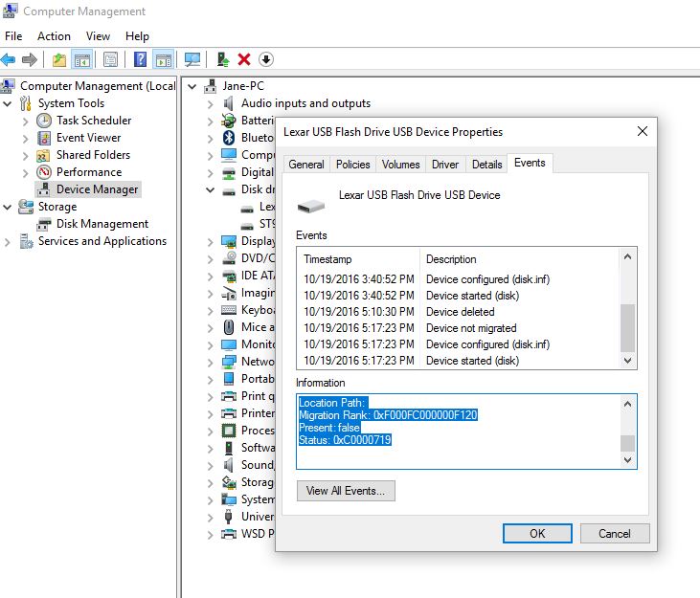Switch to the Policies tab

pos(353,165)
